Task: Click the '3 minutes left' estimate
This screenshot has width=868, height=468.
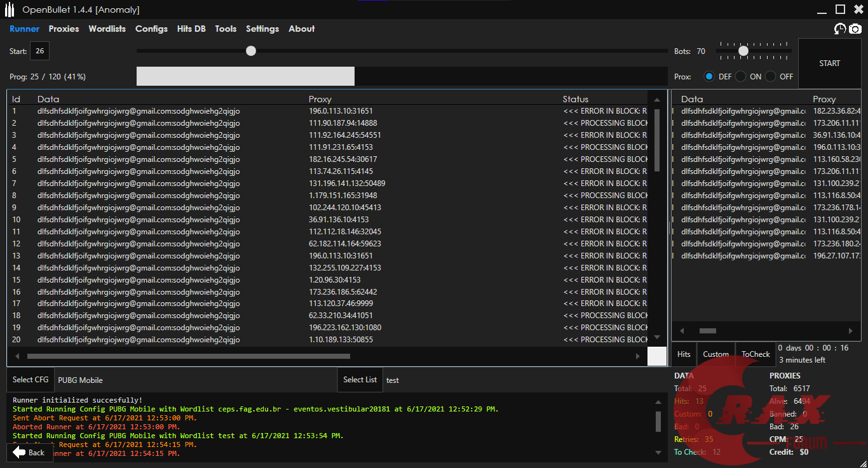Action: [x=802, y=360]
